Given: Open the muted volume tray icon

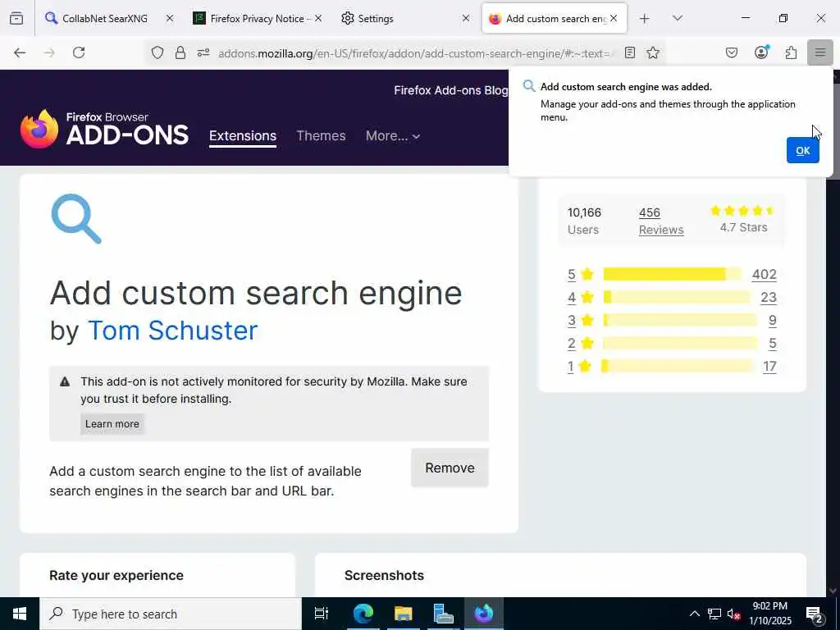Looking at the screenshot, I should tap(734, 614).
